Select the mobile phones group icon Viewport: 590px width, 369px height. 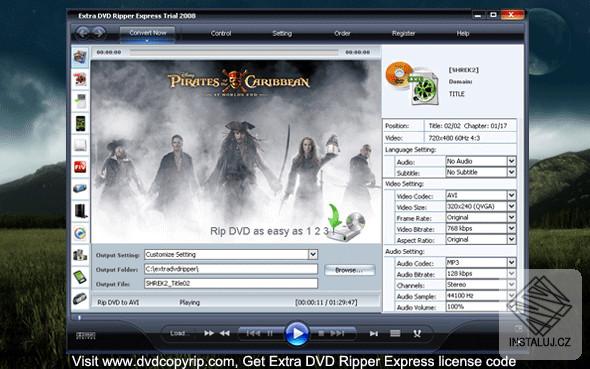point(80,255)
